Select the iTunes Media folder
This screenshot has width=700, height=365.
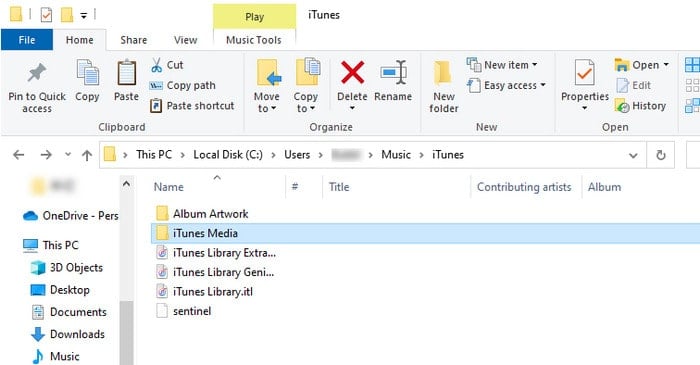point(426,233)
